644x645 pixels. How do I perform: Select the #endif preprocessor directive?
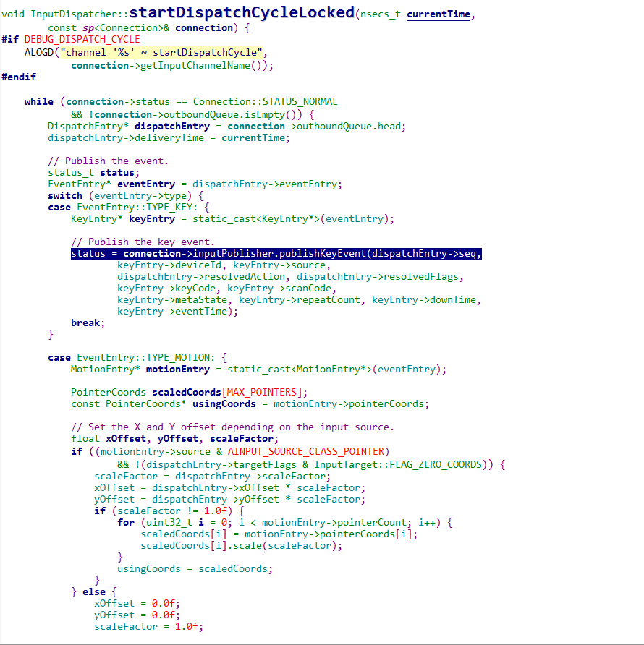coord(18,77)
